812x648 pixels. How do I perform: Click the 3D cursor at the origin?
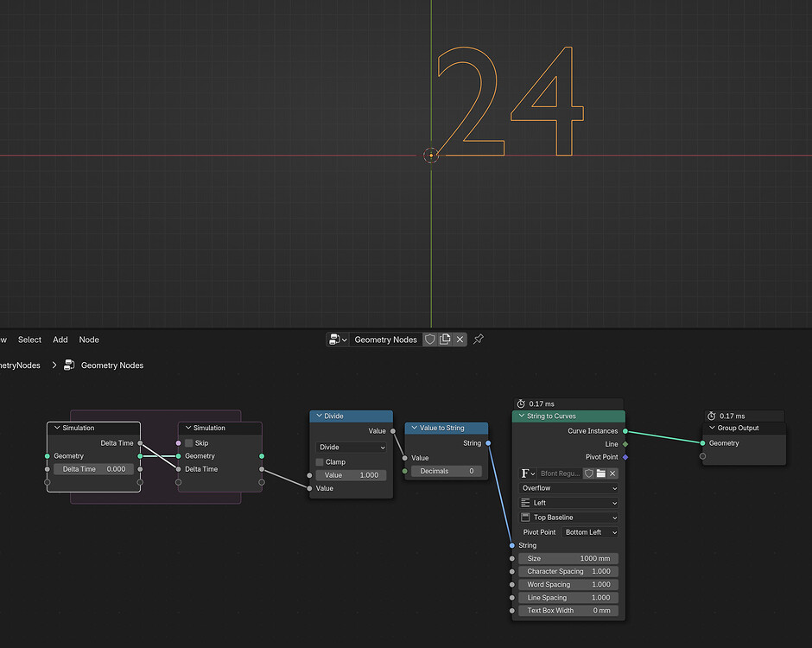pyautogui.click(x=431, y=156)
